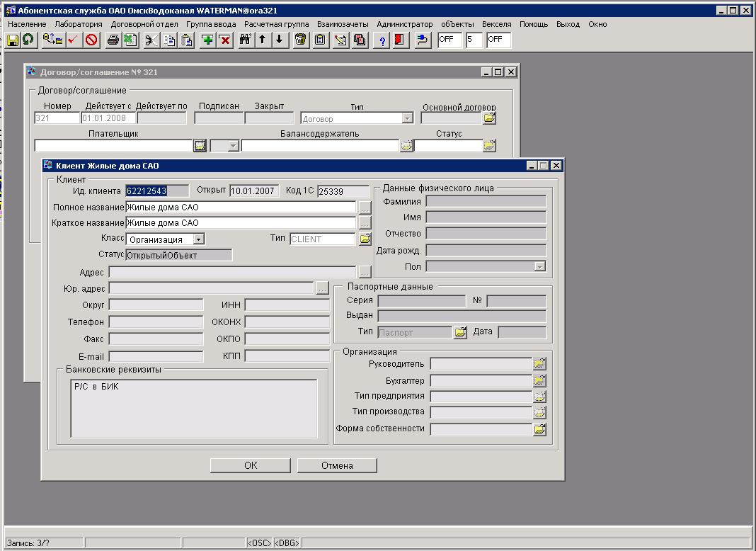Open the Класс dropdown showing Организация
The image size is (756, 551).
click(198, 239)
